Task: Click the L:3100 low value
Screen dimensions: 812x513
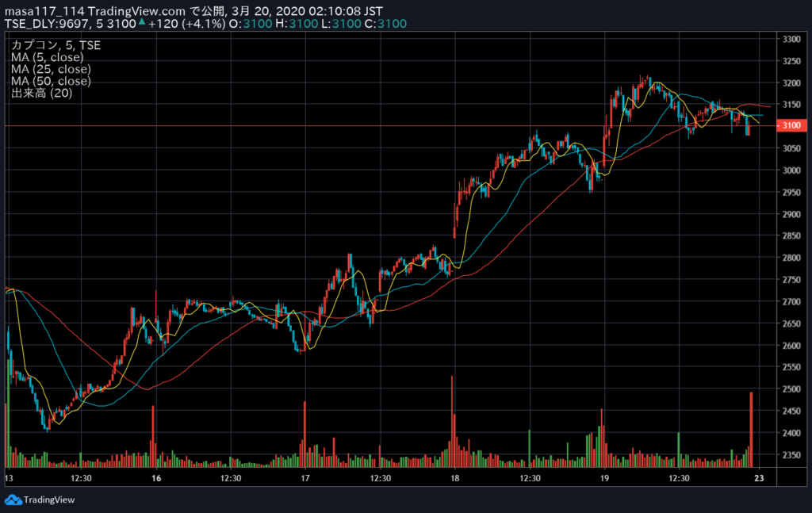Action: pos(341,23)
